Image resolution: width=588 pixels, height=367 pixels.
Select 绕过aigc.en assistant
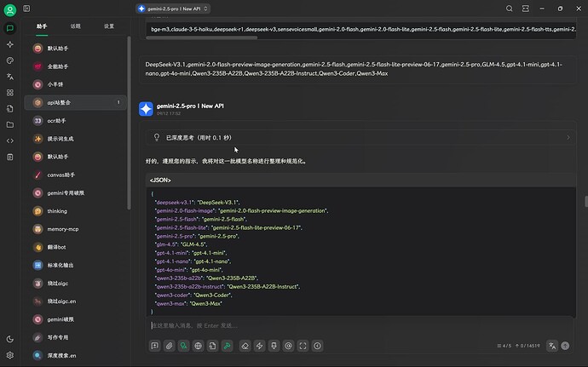[75, 301]
